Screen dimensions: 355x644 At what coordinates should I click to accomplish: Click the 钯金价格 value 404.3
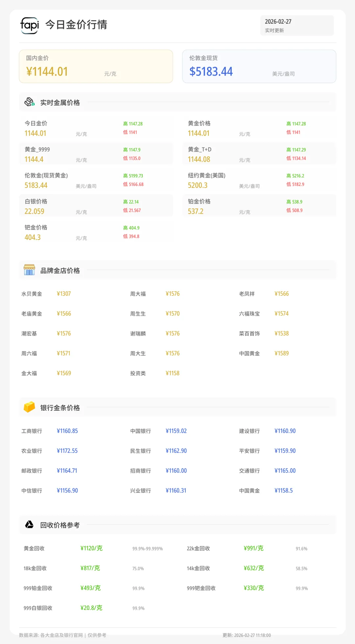coord(33,237)
